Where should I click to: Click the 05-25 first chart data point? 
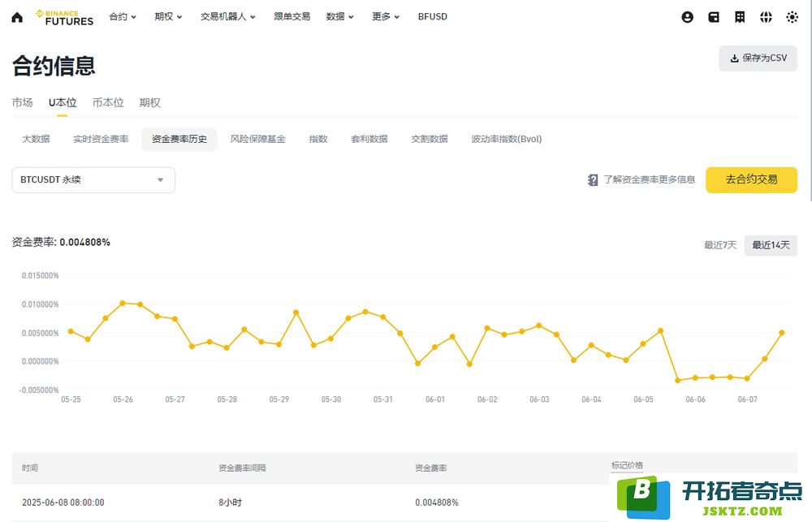71,331
